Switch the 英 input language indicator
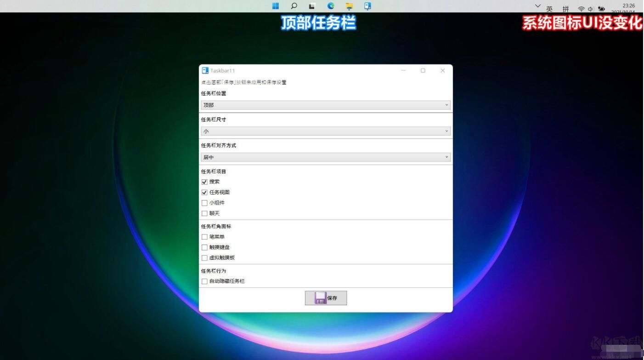Image resolution: width=644 pixels, height=360 pixels. click(x=549, y=9)
